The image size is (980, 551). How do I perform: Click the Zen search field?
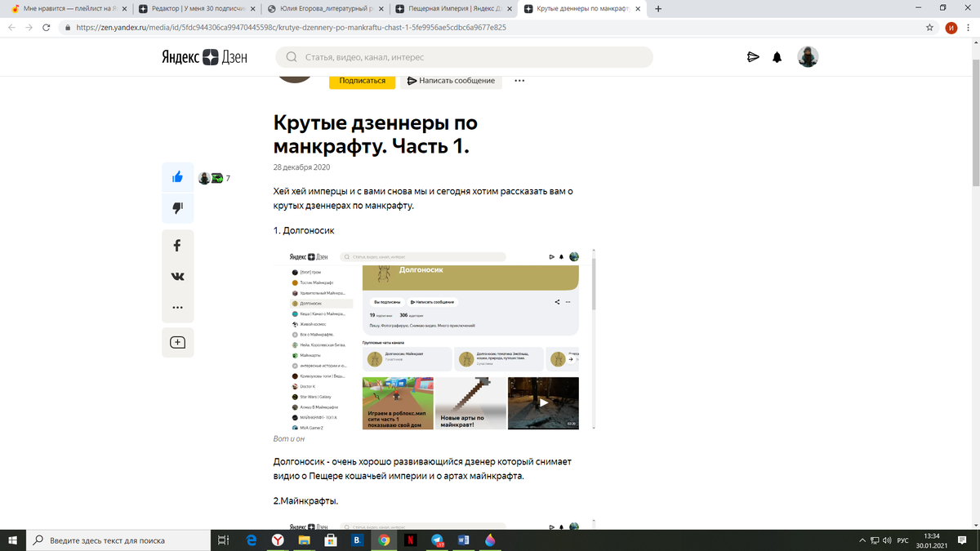tap(464, 57)
